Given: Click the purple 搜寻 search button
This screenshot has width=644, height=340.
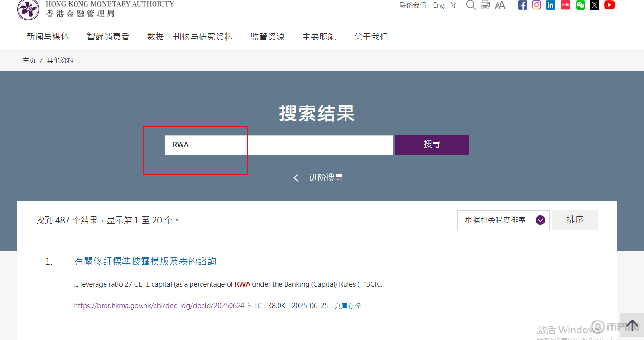Looking at the screenshot, I should [x=432, y=145].
